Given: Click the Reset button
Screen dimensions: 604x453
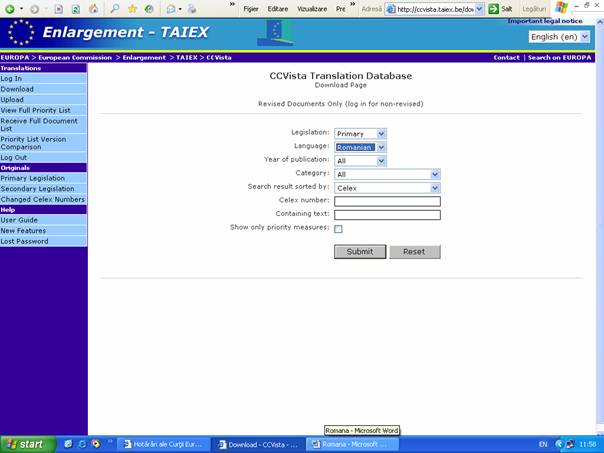Looking at the screenshot, I should [414, 252].
